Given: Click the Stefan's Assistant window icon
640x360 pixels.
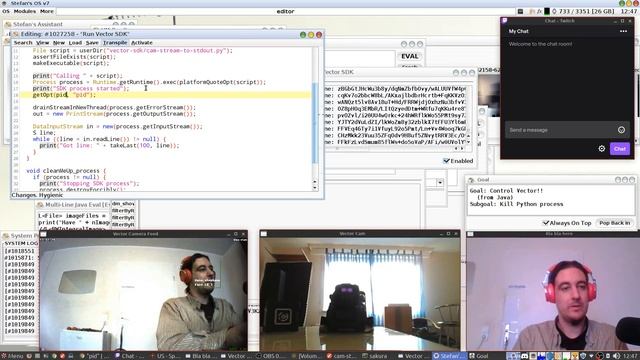Looking at the screenshot, I should [8, 24].
